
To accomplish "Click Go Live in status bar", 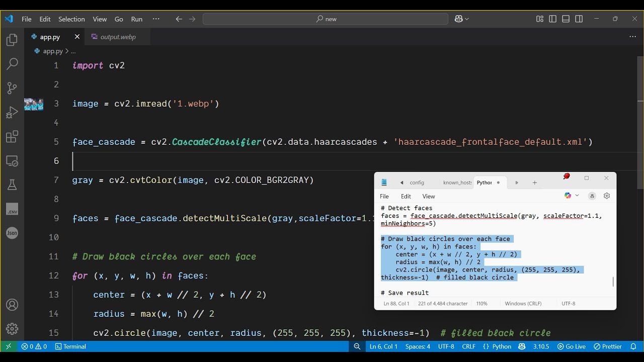I will pyautogui.click(x=572, y=346).
